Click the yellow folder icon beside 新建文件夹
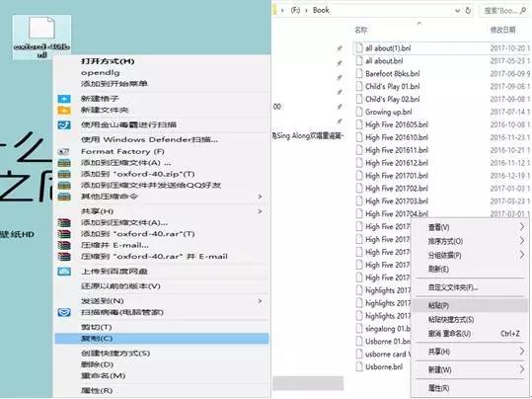The height and width of the screenshot is (399, 532). click(64, 110)
